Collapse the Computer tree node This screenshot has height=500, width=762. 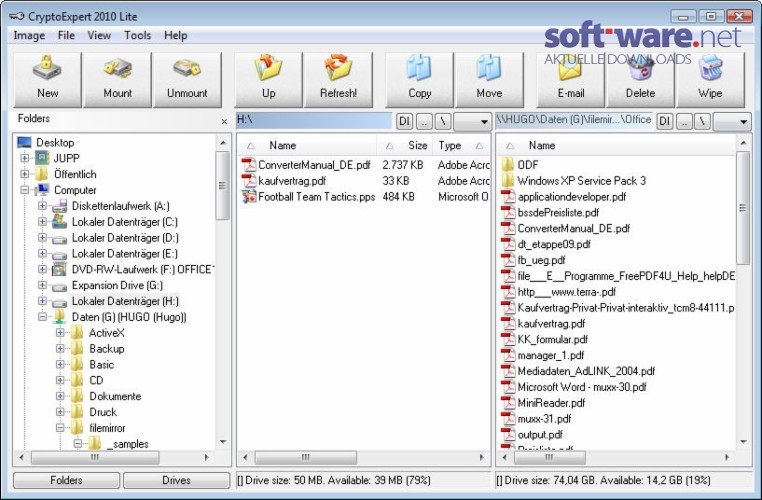(x=25, y=190)
